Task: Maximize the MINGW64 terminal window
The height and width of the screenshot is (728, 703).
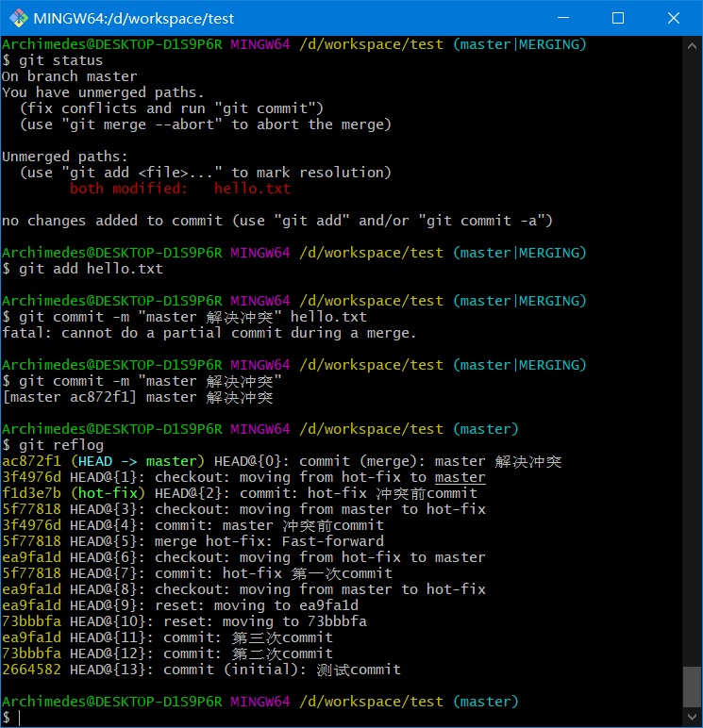Action: tap(618, 18)
